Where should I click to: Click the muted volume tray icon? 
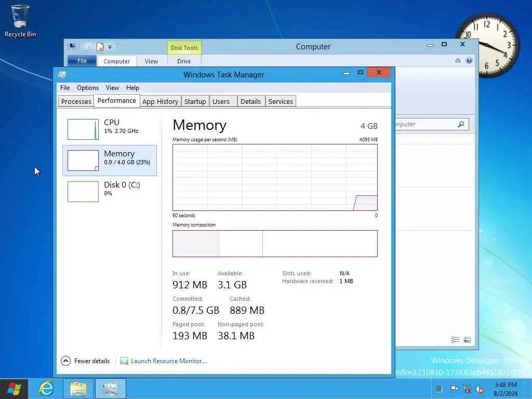coord(480,389)
